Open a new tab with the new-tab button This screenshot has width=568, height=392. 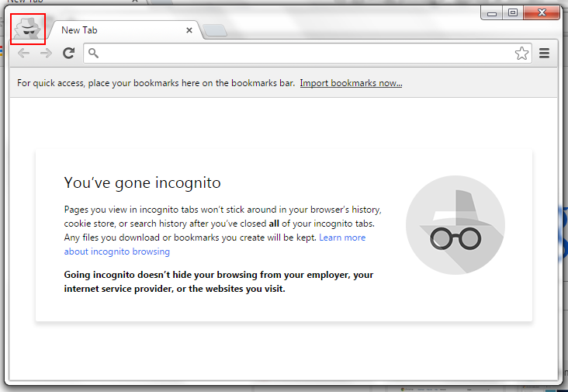point(215,31)
